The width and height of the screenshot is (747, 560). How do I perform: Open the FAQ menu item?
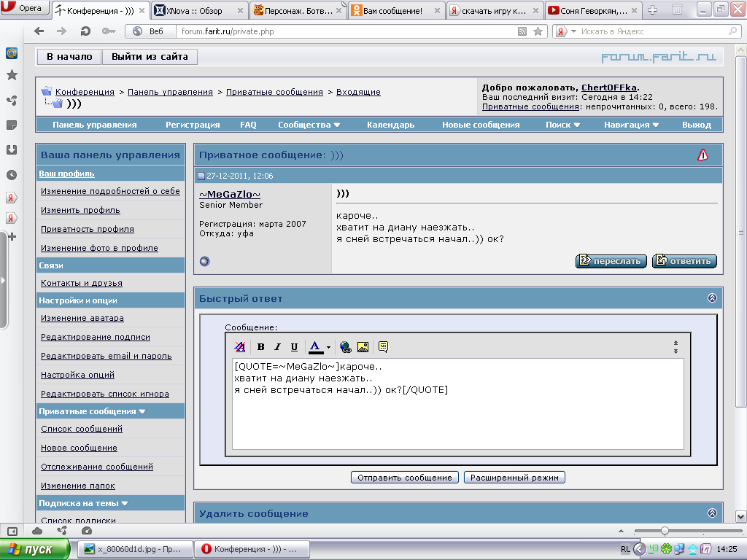tap(248, 125)
